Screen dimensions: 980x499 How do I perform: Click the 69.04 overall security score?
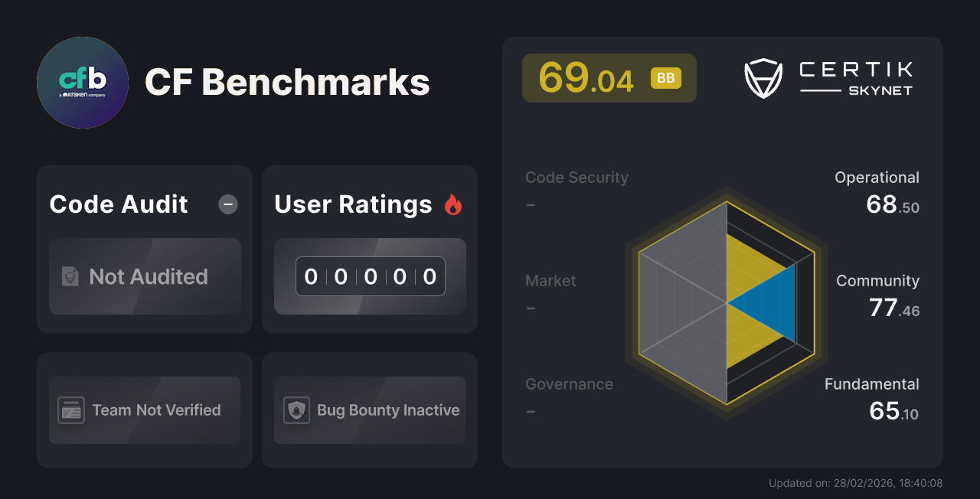click(586, 77)
